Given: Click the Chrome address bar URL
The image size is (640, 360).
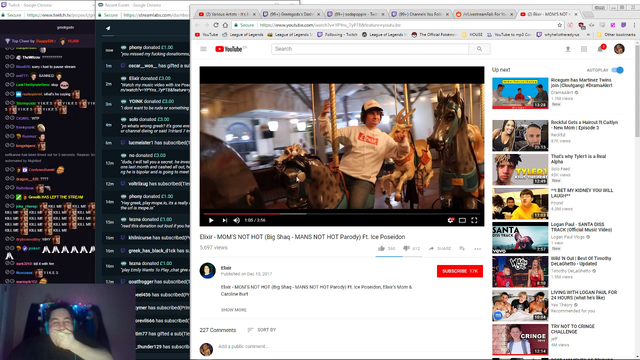Looking at the screenshot, I should [330, 25].
